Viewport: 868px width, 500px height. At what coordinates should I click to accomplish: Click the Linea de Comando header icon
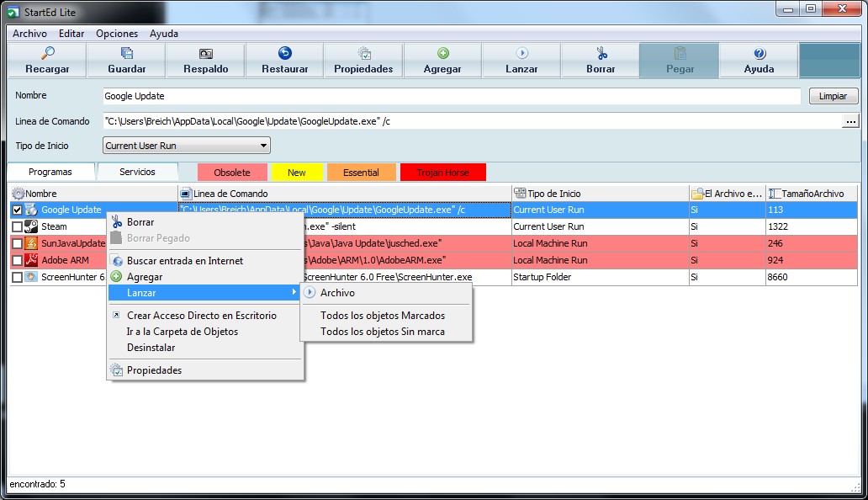pos(186,194)
